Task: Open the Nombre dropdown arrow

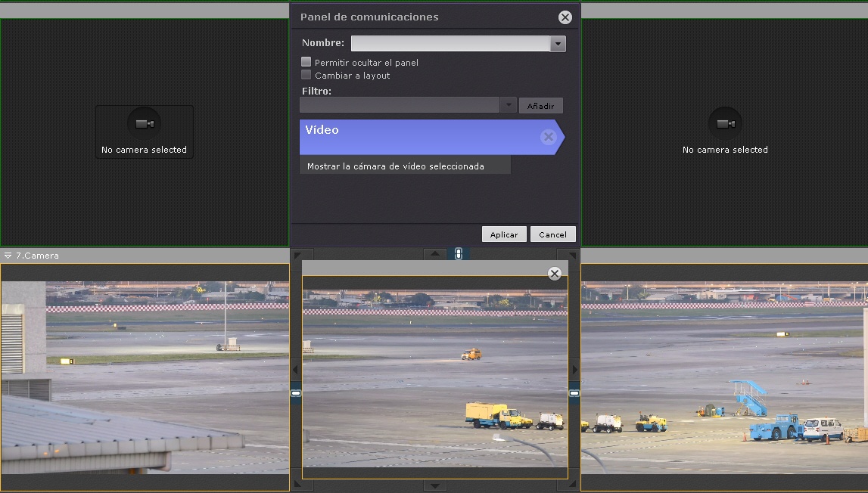Action: pyautogui.click(x=558, y=44)
